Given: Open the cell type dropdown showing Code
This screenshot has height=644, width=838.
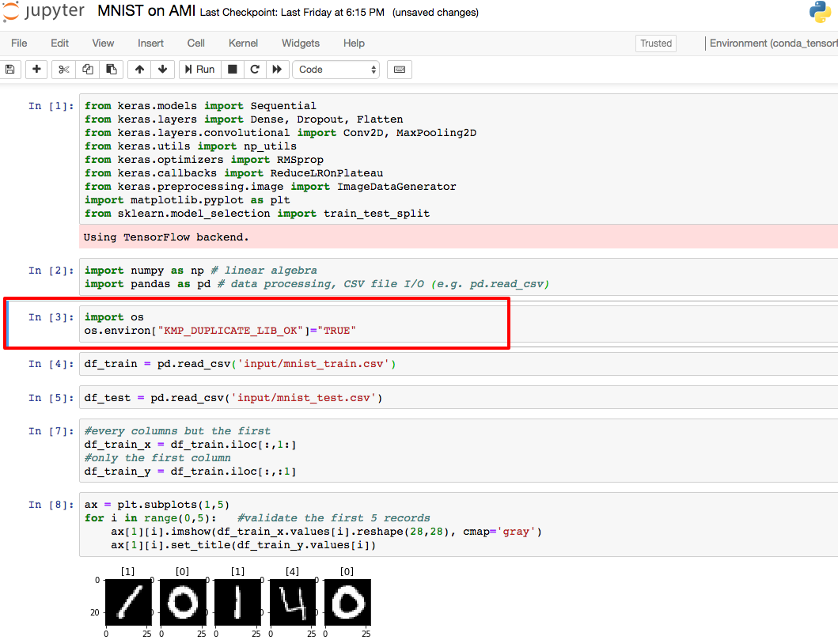Looking at the screenshot, I should (336, 70).
